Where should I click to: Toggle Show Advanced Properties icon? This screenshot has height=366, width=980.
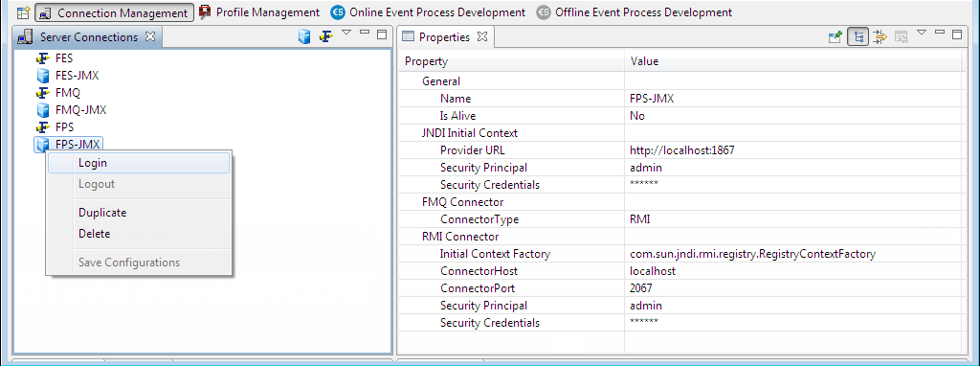880,37
